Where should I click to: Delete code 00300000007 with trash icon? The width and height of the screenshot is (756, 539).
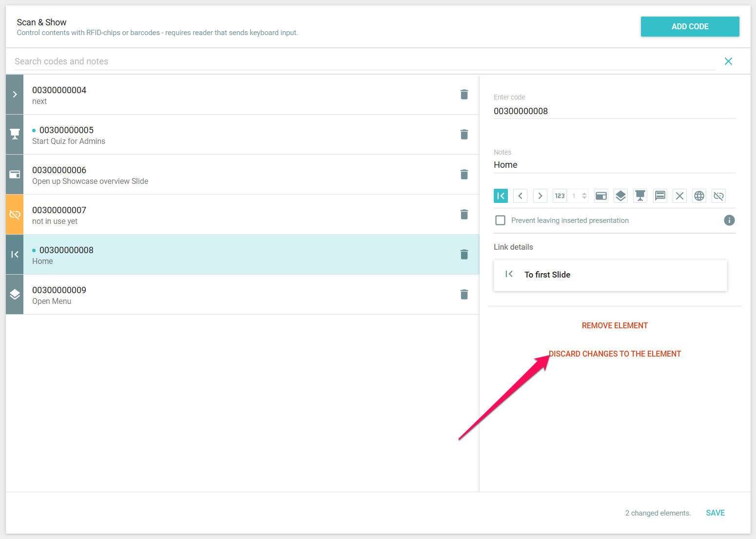click(x=464, y=214)
